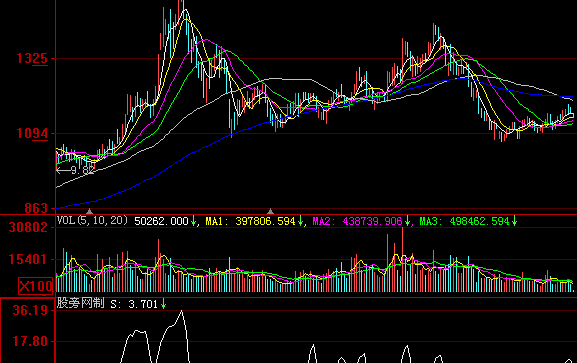Screen dimensions: 577x363
Task: Click the X100 volume multiplier box
Action: [36, 286]
